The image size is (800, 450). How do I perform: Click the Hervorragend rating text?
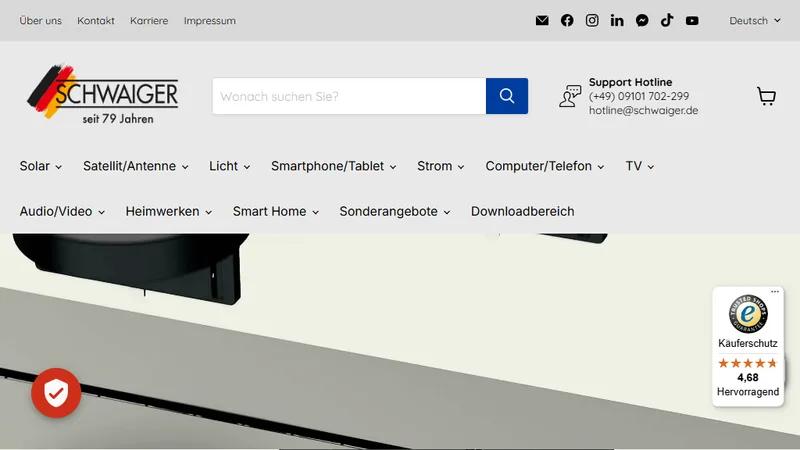(x=748, y=392)
